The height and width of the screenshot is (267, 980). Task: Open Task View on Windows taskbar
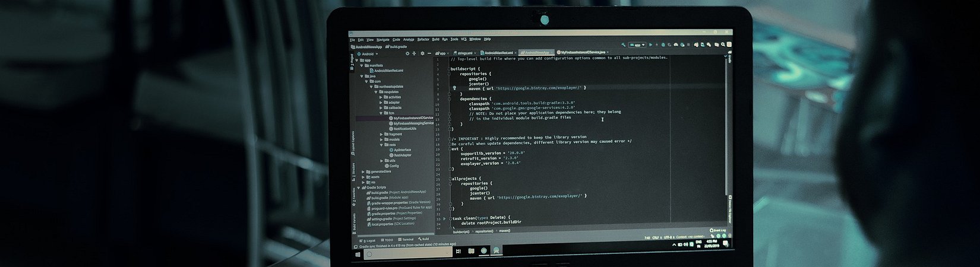point(458,251)
